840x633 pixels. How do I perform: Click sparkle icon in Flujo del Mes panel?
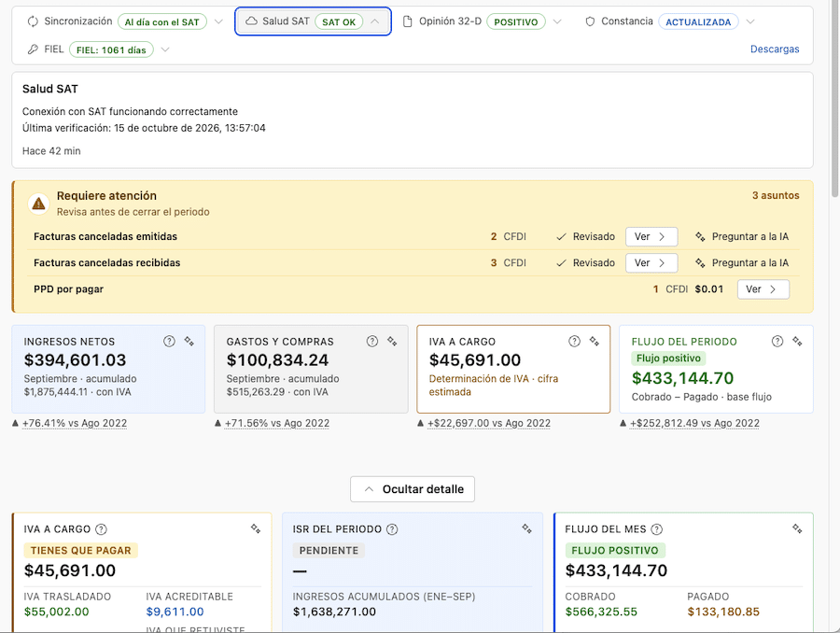797,529
